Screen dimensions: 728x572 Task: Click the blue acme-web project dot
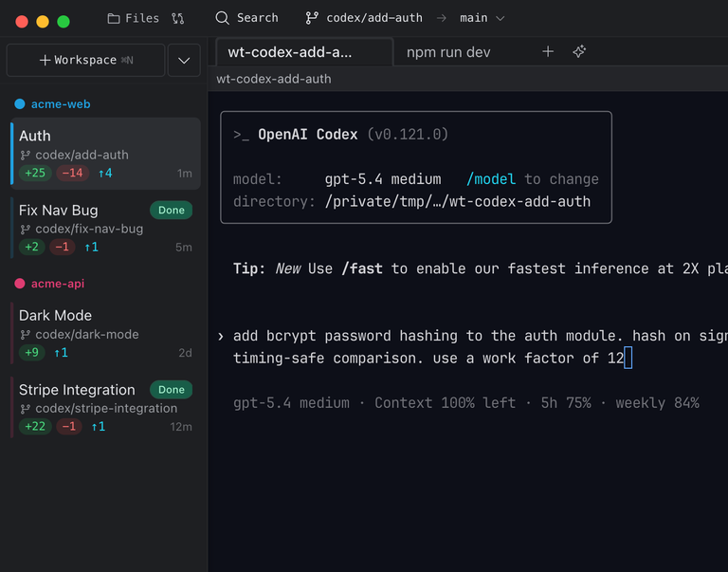tap(20, 103)
